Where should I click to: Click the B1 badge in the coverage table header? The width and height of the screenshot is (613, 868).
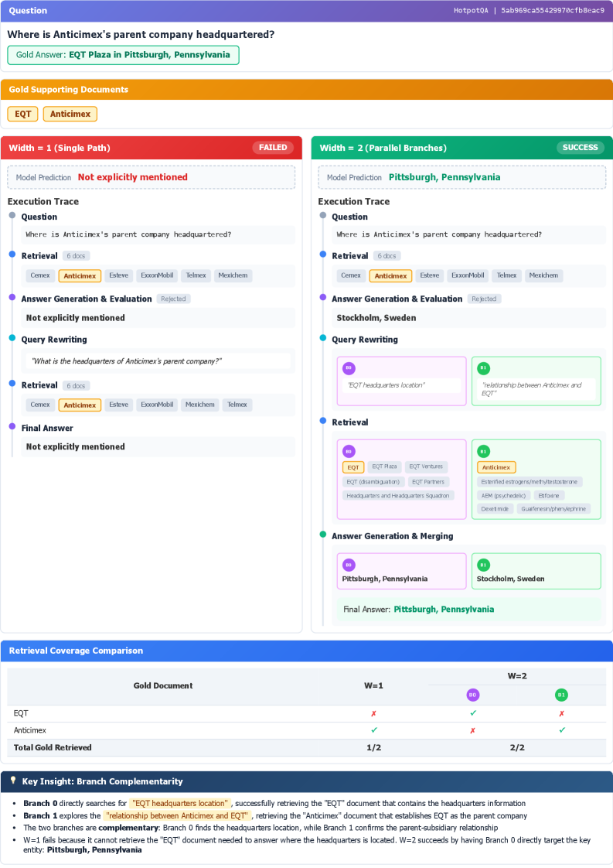point(561,695)
